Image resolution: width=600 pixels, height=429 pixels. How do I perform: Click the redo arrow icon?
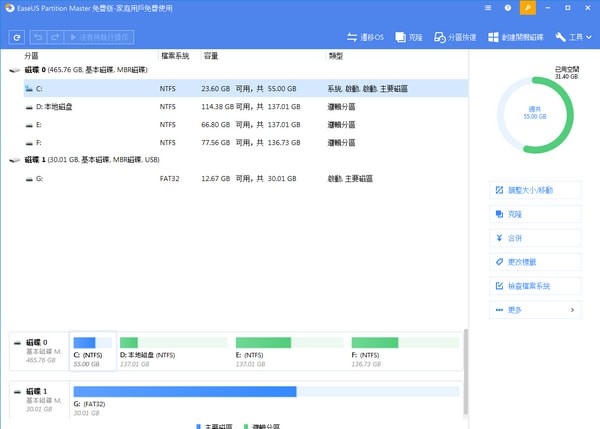click(55, 37)
